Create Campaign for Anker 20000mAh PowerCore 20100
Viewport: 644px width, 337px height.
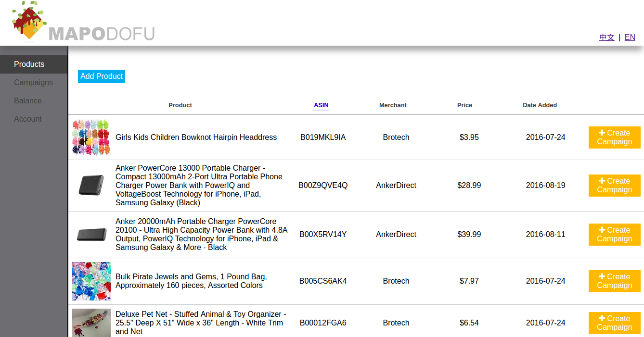[x=614, y=235]
